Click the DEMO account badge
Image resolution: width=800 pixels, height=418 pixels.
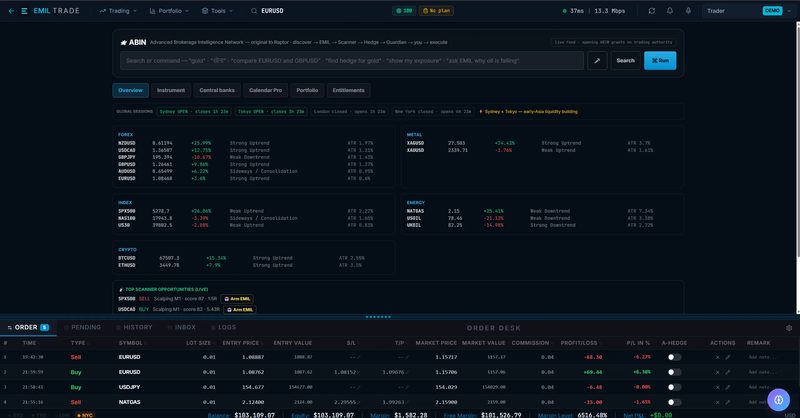(x=772, y=11)
